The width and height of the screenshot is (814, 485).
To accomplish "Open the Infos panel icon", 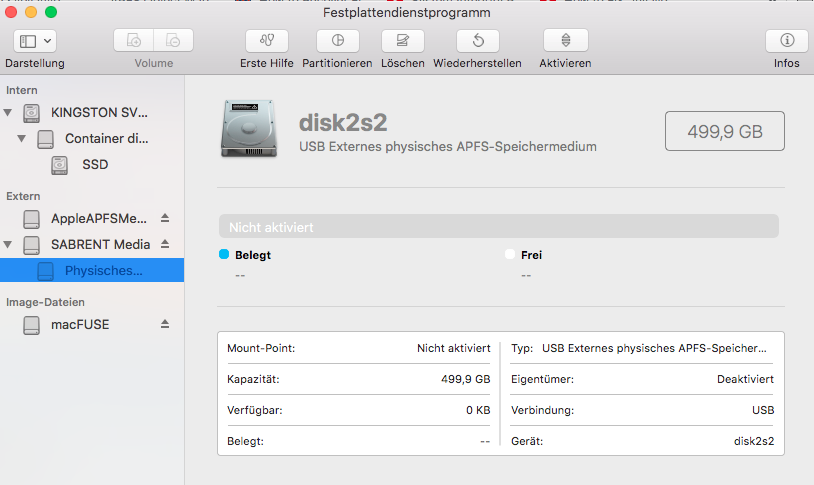I will 786,41.
